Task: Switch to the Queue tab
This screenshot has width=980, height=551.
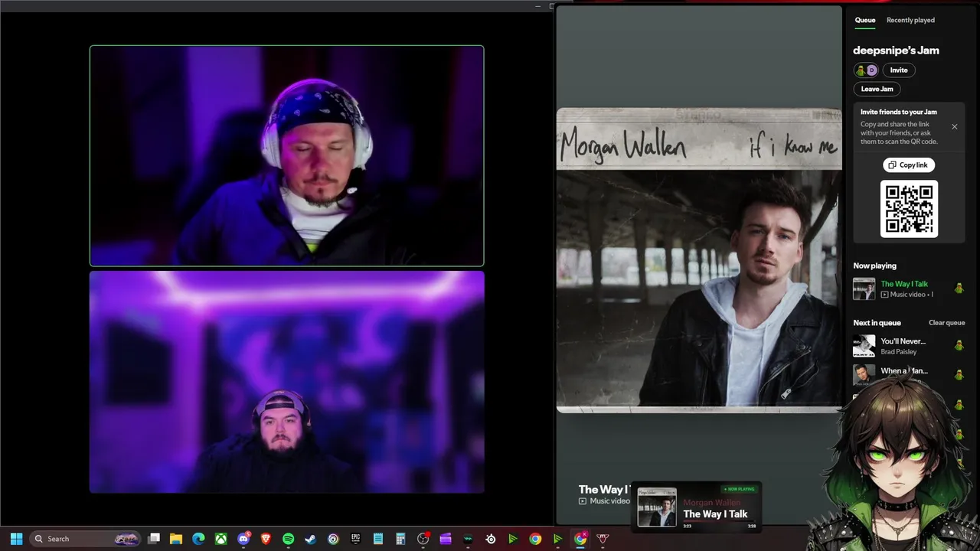Action: tap(865, 21)
